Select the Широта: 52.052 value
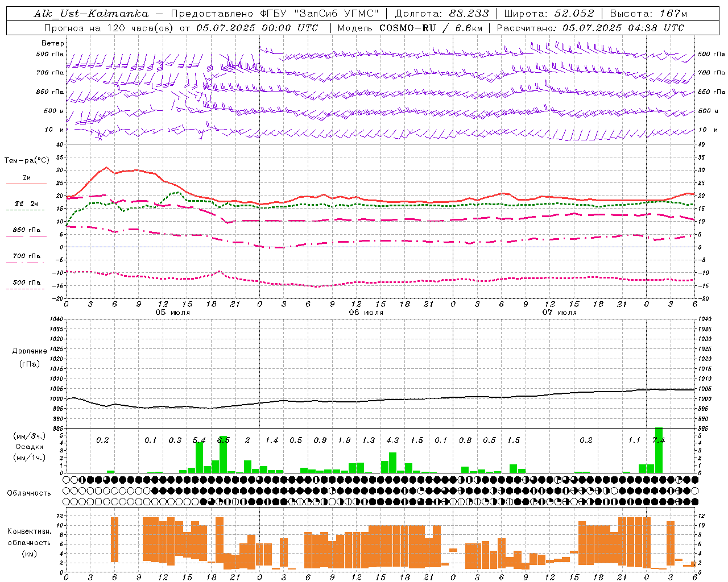728x582 pixels. pos(549,14)
